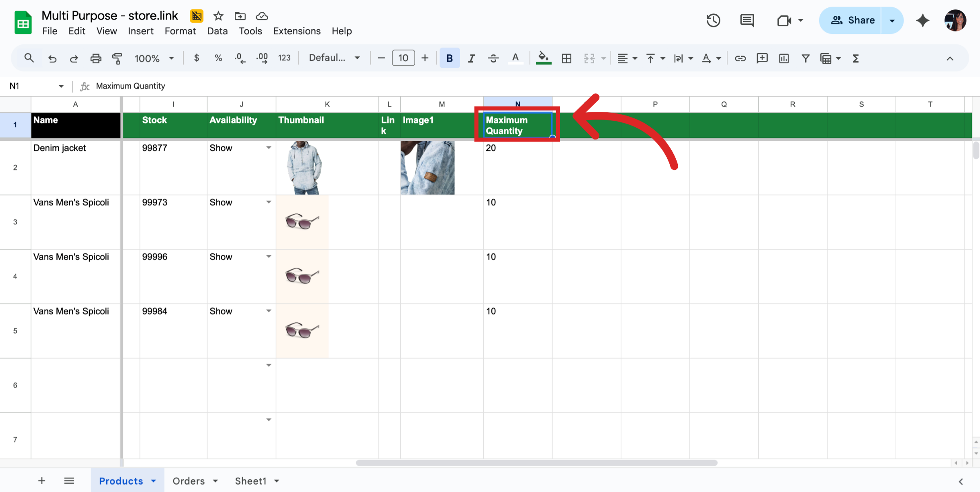Open version history clock icon
This screenshot has width=980, height=492.
713,20
